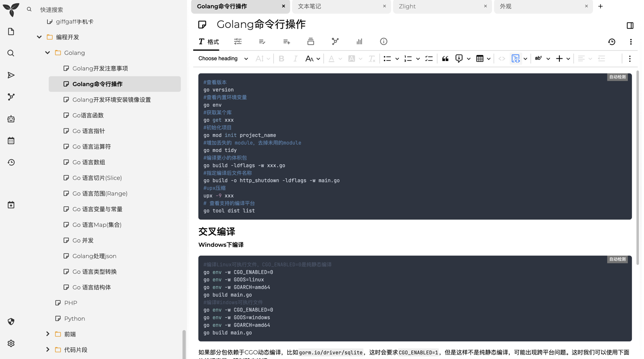This screenshot has width=644, height=359.
Task: Open note revisions history icon
Action: coord(612,42)
